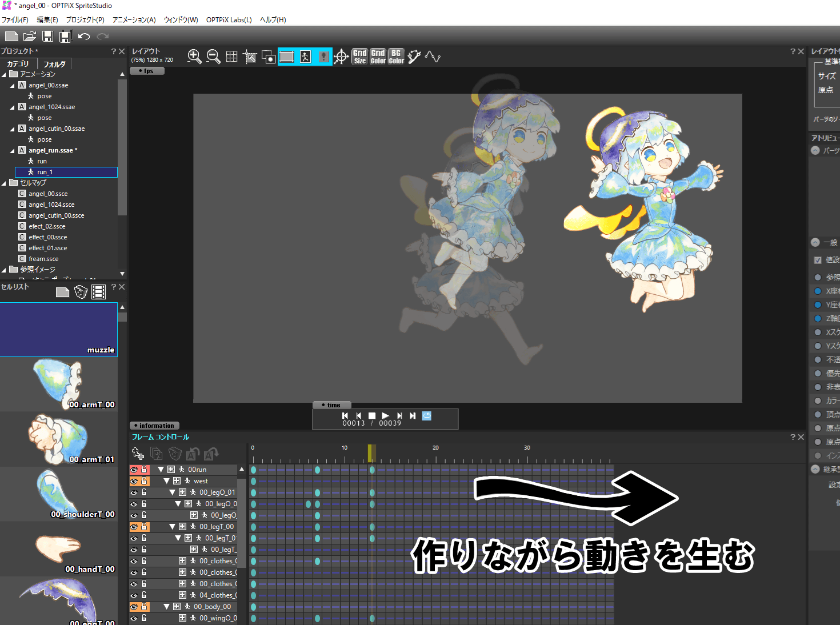This screenshot has height=625, width=840.
Task: Save the project with the single disk icon
Action: (48, 37)
